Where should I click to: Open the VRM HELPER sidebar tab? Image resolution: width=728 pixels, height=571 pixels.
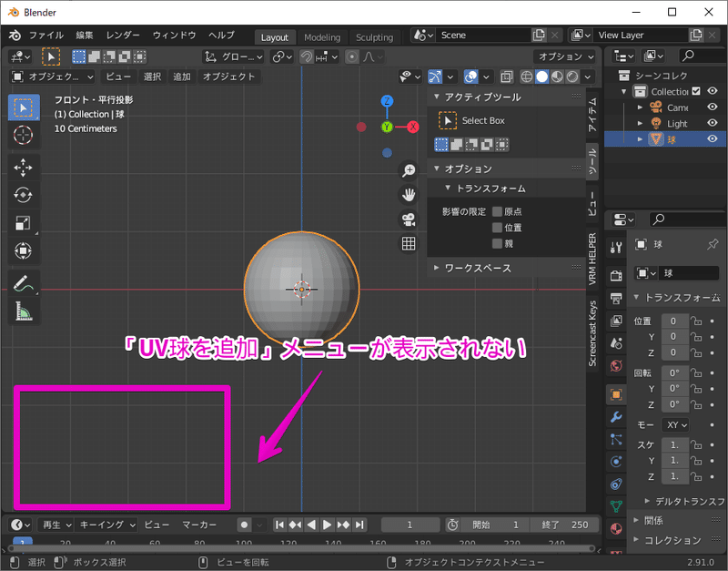(592, 259)
